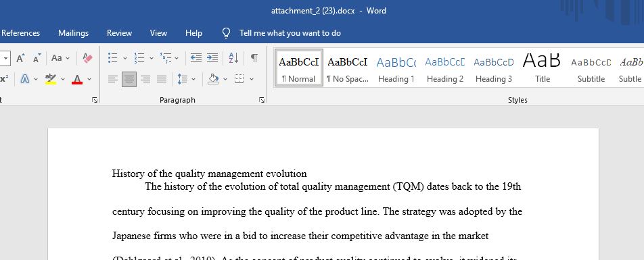Apply the Subtle Emphasis style
Image resolution: width=644 pixels, height=260 pixels.
click(x=630, y=68)
